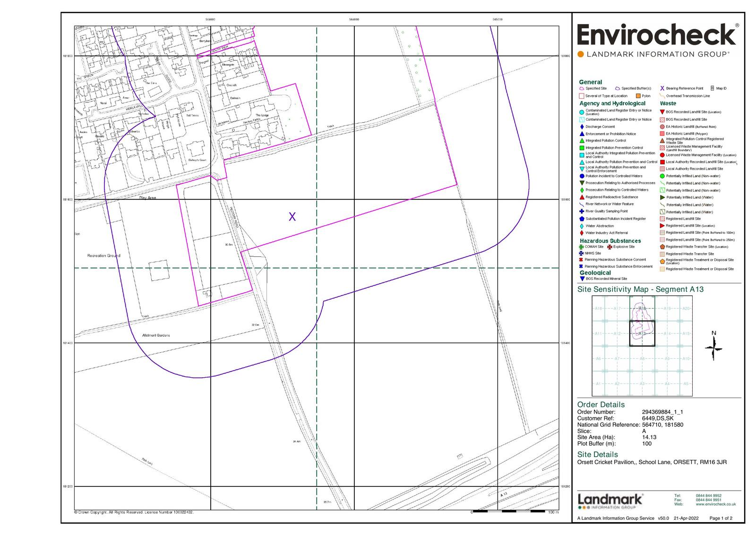Click the Bearing Reference Point X on the map

click(x=292, y=217)
